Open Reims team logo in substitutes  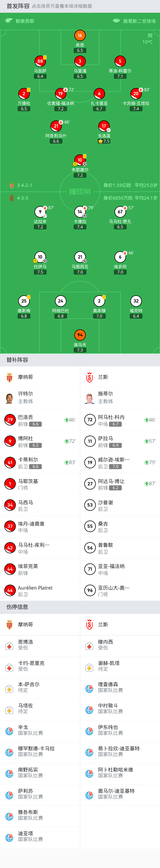pyautogui.click(x=89, y=377)
